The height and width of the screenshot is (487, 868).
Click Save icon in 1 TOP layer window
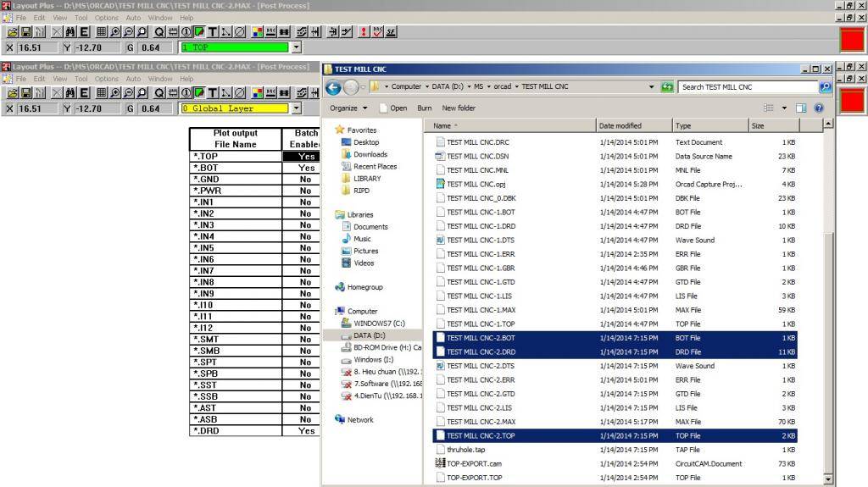coord(26,32)
